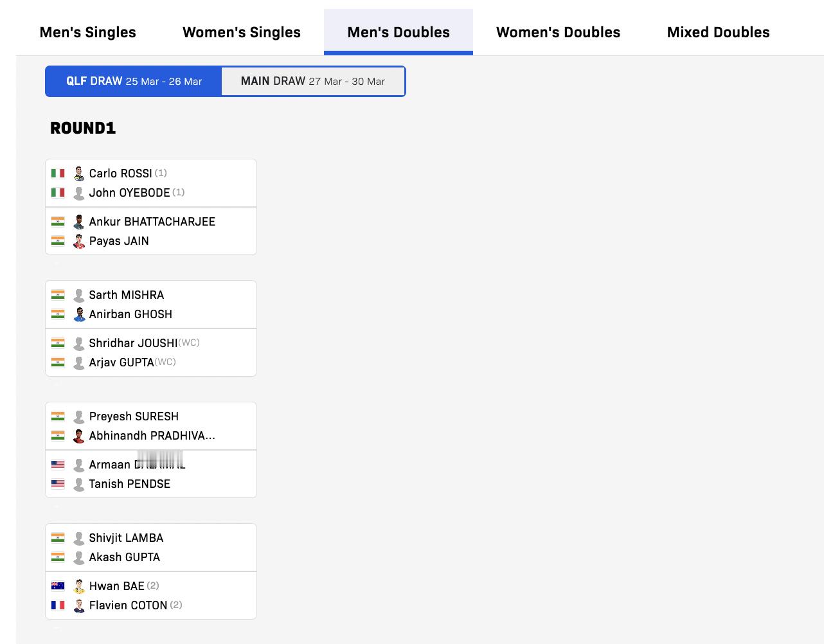Screen dimensions: 824x644
Task: Click Shivjit LAMBA's placeholder avatar
Action: click(79, 538)
